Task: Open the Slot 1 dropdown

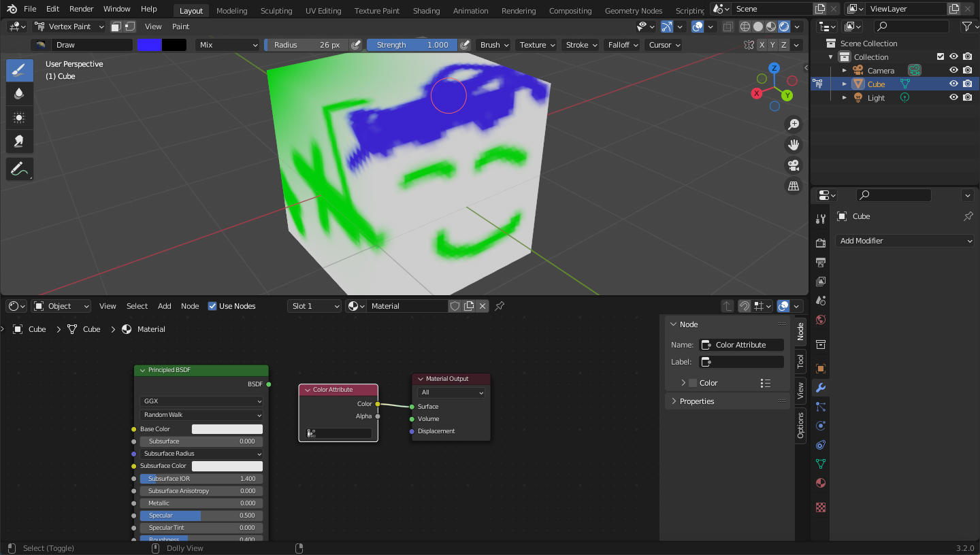Action: 314,306
